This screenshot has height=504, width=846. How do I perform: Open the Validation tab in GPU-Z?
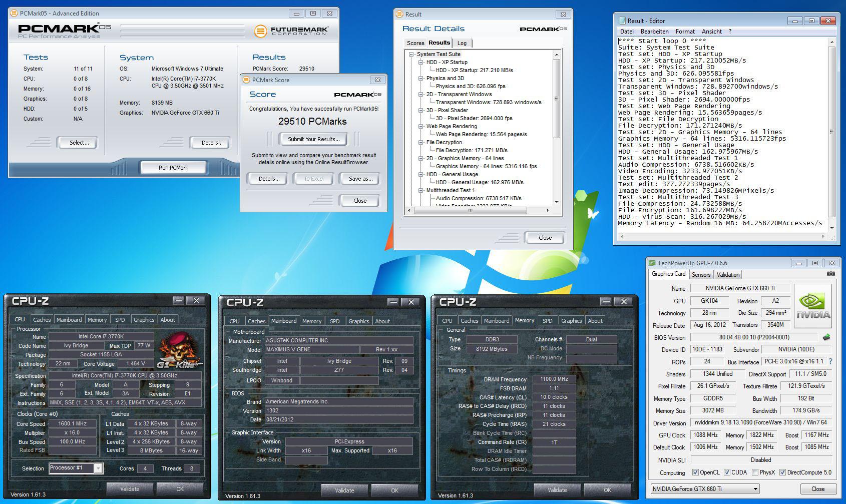[x=728, y=274]
